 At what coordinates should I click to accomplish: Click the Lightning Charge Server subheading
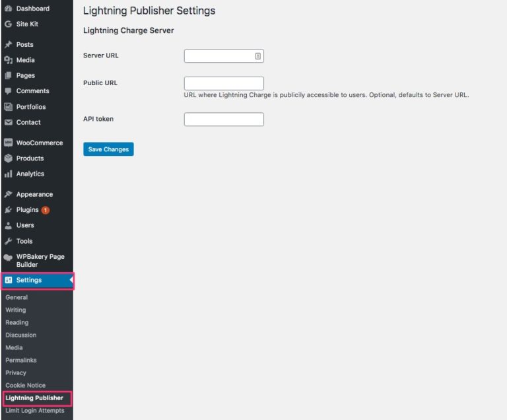point(129,30)
